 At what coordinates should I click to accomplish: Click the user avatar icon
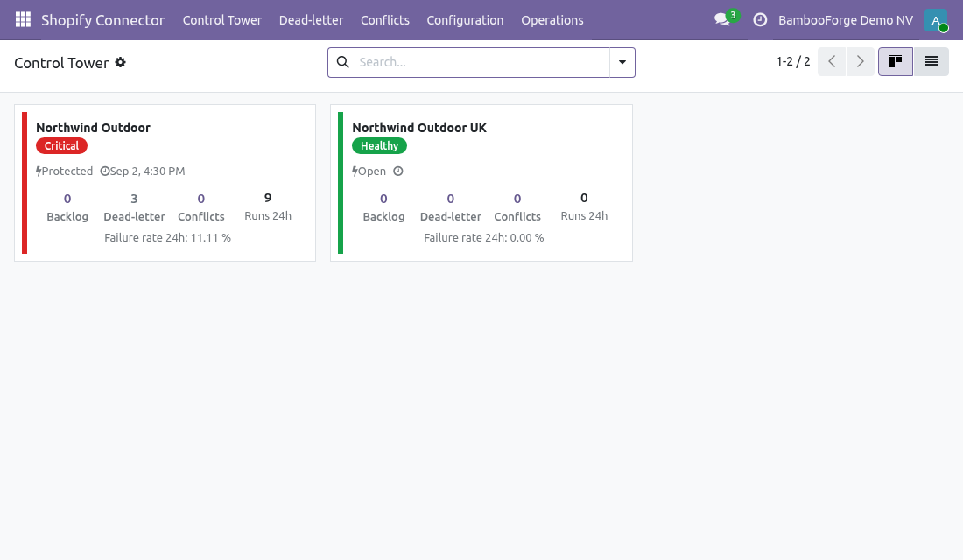point(936,19)
